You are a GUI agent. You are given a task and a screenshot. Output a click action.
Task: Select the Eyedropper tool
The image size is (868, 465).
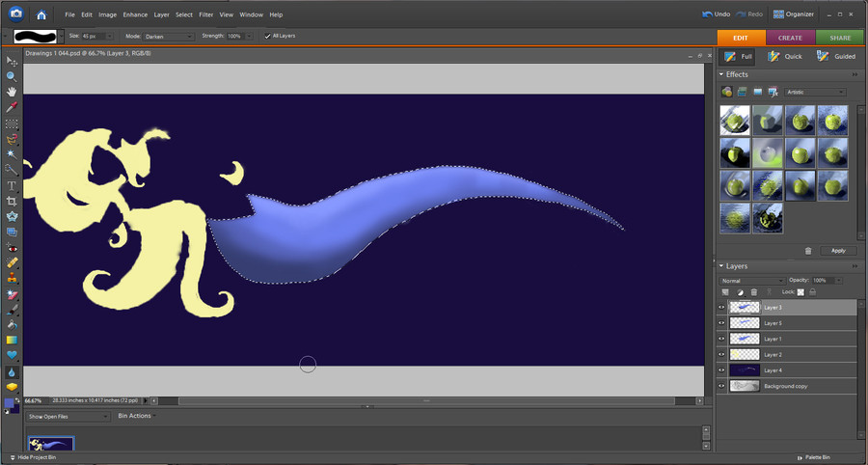tap(12, 107)
